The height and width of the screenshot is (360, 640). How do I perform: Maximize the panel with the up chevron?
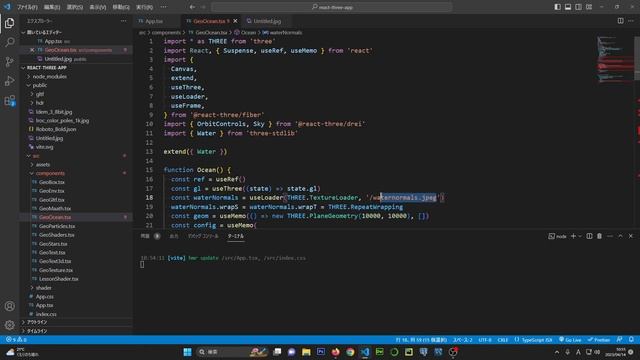pyautogui.click(x=620, y=236)
